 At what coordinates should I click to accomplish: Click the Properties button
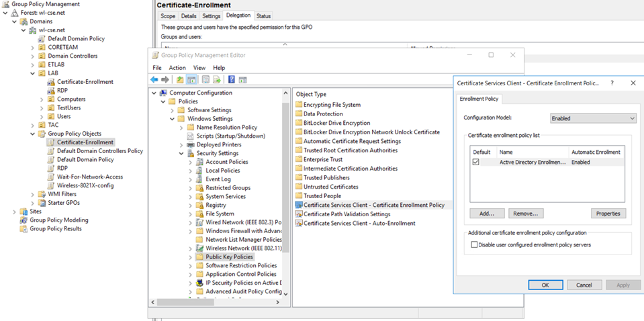(608, 214)
